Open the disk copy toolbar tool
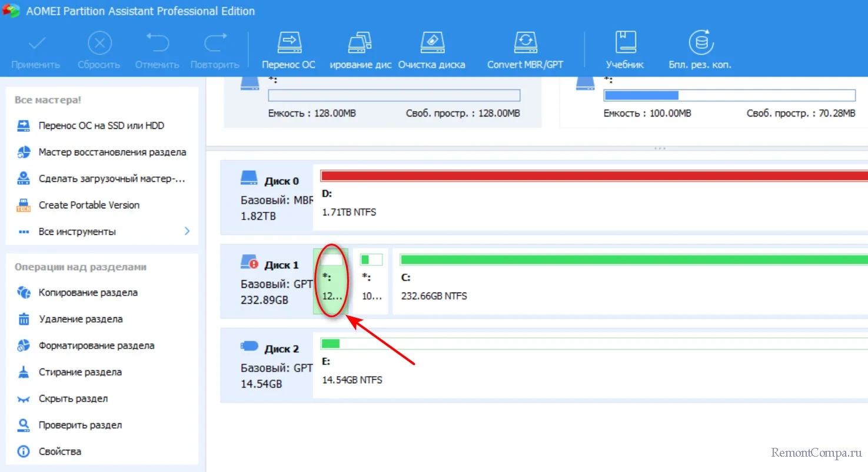The height and width of the screenshot is (472, 868). coord(360,44)
